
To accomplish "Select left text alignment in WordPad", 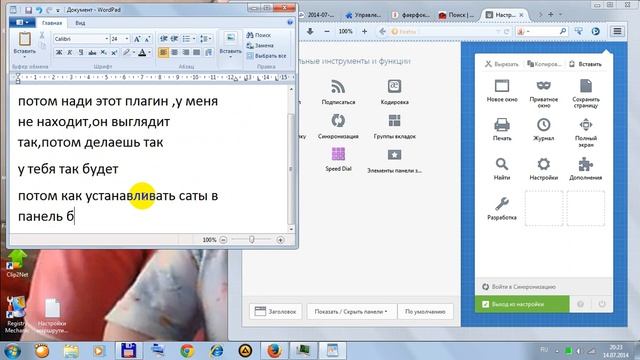I will 163,52.
